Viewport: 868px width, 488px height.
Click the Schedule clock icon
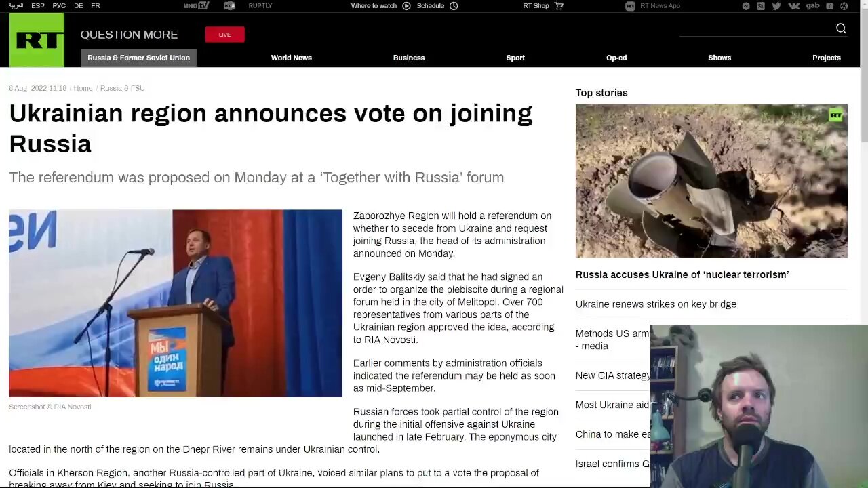tap(454, 6)
